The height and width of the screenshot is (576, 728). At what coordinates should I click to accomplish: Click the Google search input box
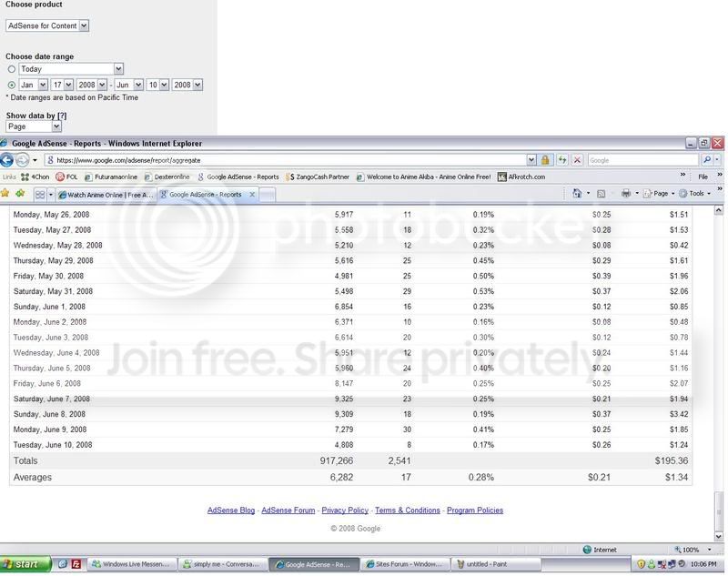[642, 160]
